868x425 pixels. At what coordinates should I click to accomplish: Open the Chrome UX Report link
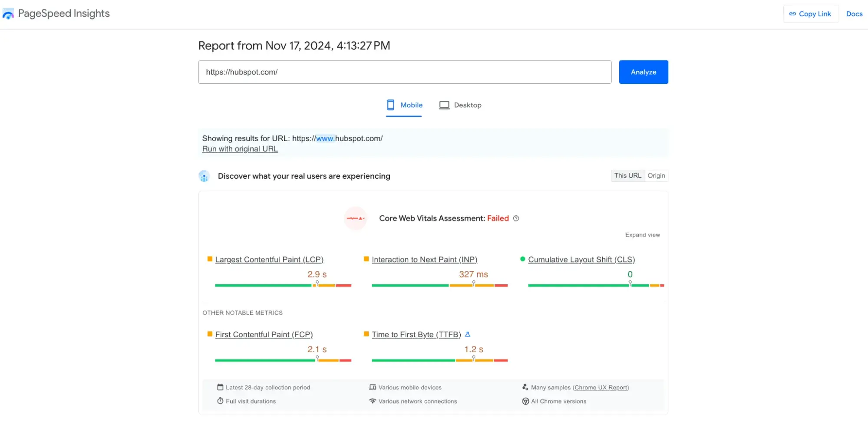601,388
